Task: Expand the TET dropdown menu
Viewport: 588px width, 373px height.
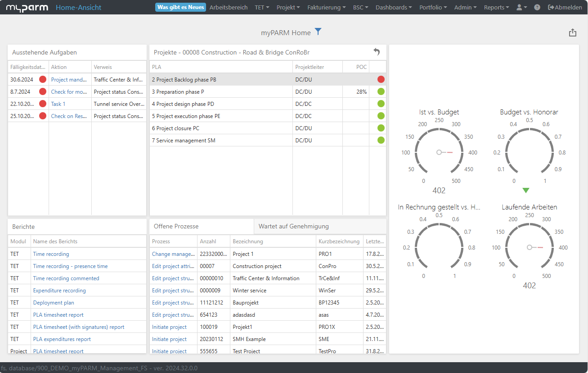Action: [x=262, y=7]
